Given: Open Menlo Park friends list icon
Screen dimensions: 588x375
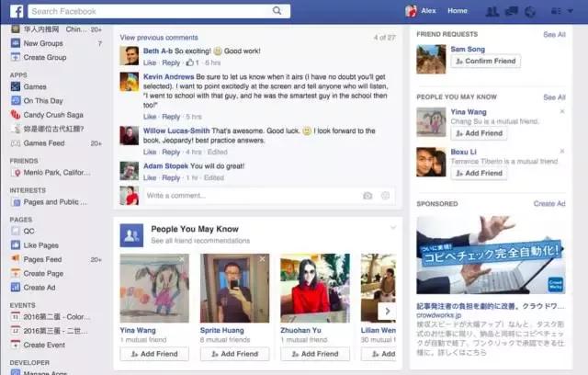Looking at the screenshot, I should tap(17, 173).
